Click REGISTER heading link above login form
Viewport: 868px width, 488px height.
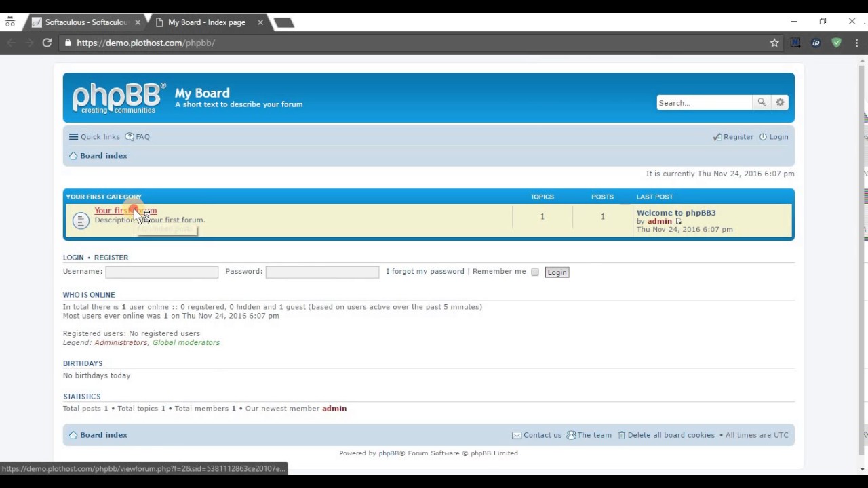(x=111, y=258)
